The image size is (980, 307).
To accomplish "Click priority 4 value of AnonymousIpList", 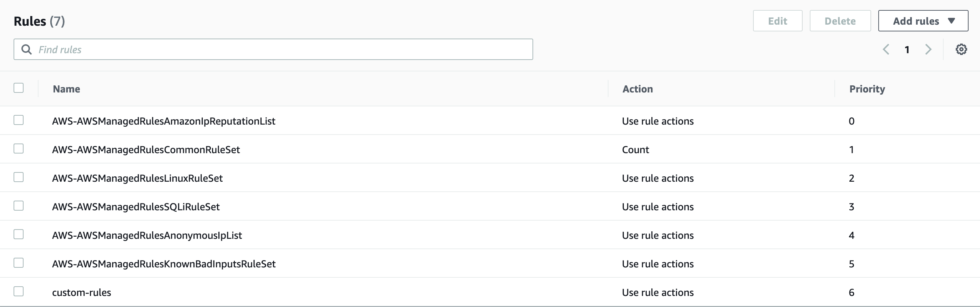I will [x=852, y=235].
